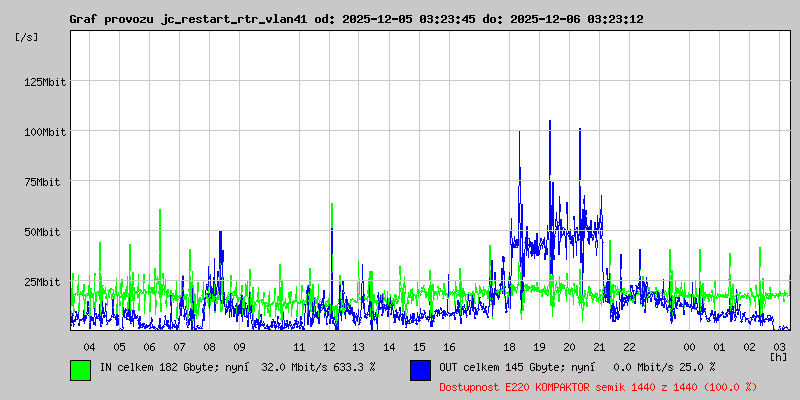Select hour 04 on the time axis

pyautogui.click(x=89, y=346)
